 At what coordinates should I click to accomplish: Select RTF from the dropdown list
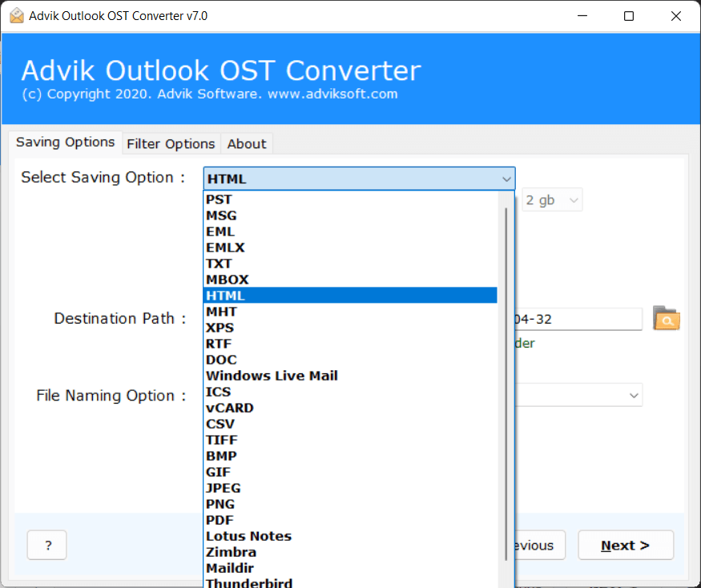click(x=350, y=344)
